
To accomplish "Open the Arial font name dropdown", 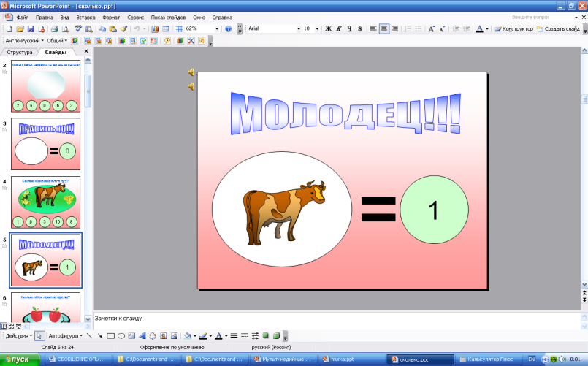I will point(298,28).
